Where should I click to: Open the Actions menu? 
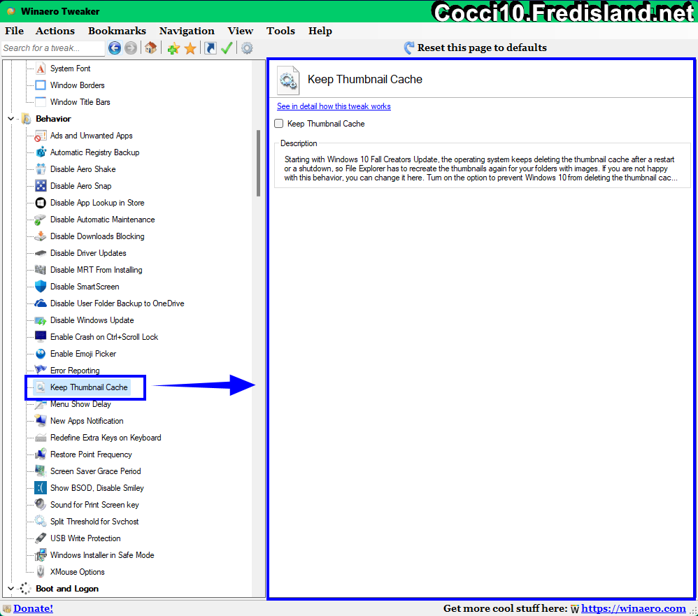[55, 31]
